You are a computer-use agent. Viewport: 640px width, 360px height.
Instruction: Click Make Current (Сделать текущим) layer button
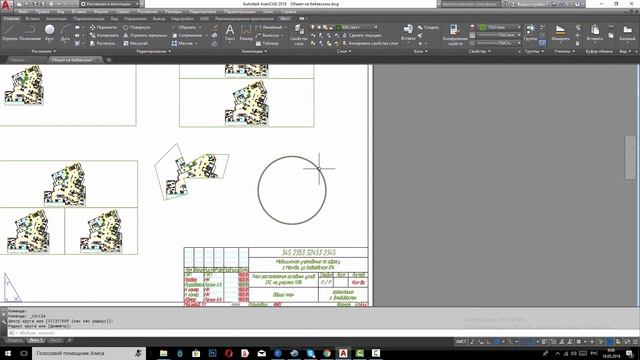pos(362,35)
